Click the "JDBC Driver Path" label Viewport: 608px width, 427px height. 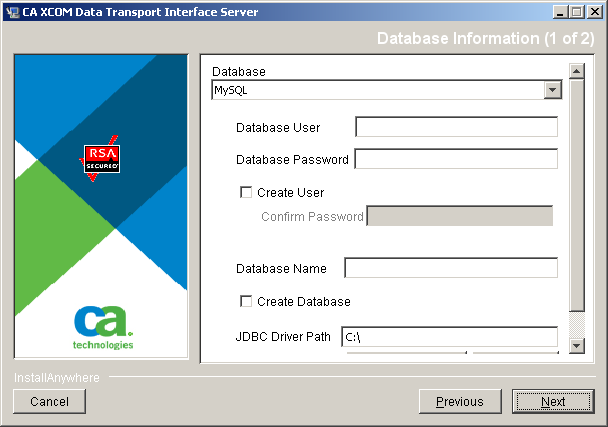pyautogui.click(x=283, y=337)
